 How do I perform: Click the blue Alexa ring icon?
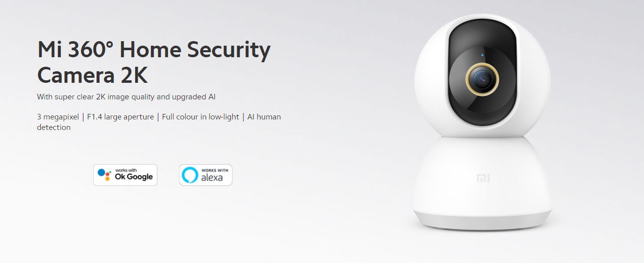coord(190,175)
